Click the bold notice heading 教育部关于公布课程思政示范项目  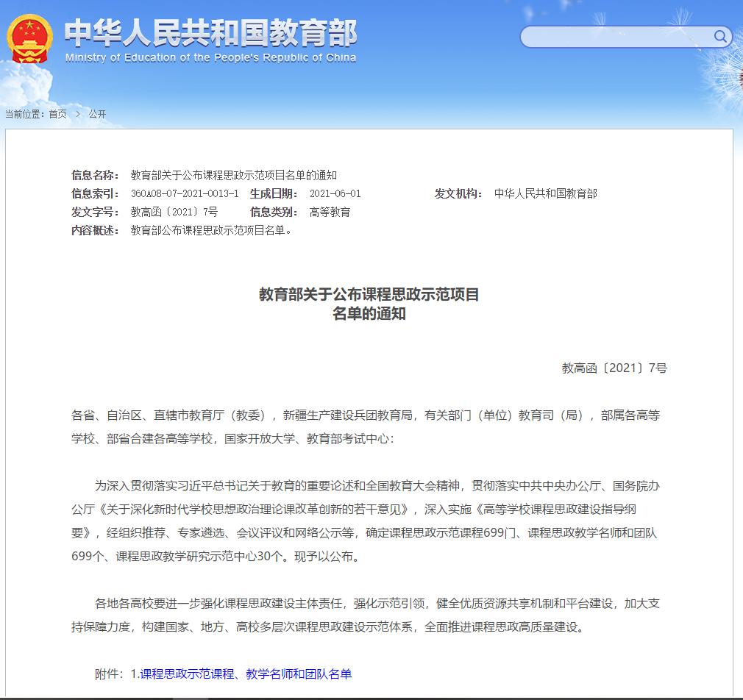tap(369, 295)
